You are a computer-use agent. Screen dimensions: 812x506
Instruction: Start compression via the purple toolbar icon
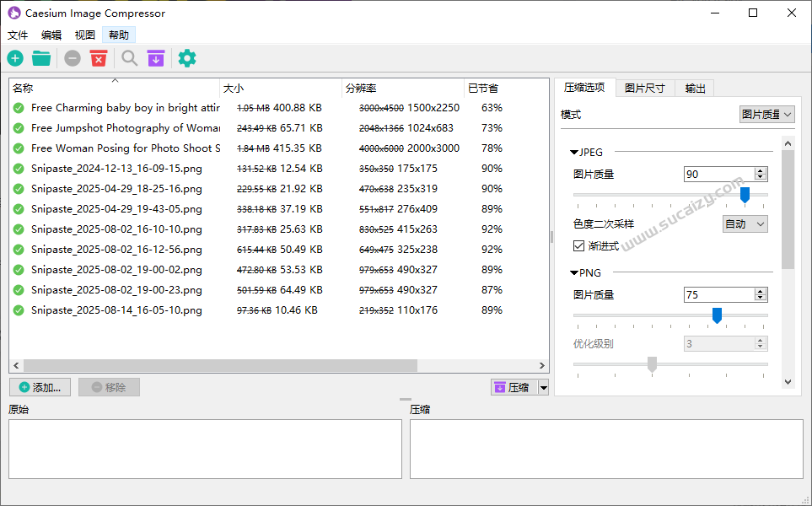(x=157, y=58)
